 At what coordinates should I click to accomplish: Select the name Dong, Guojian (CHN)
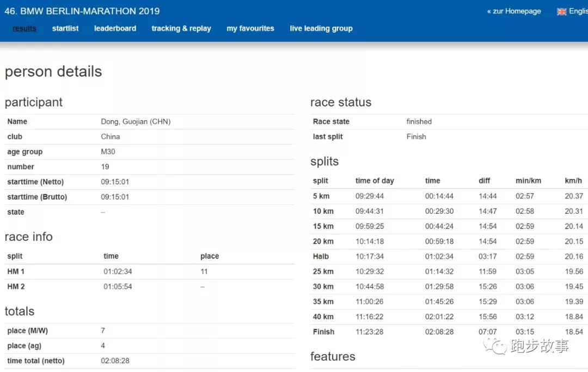136,122
